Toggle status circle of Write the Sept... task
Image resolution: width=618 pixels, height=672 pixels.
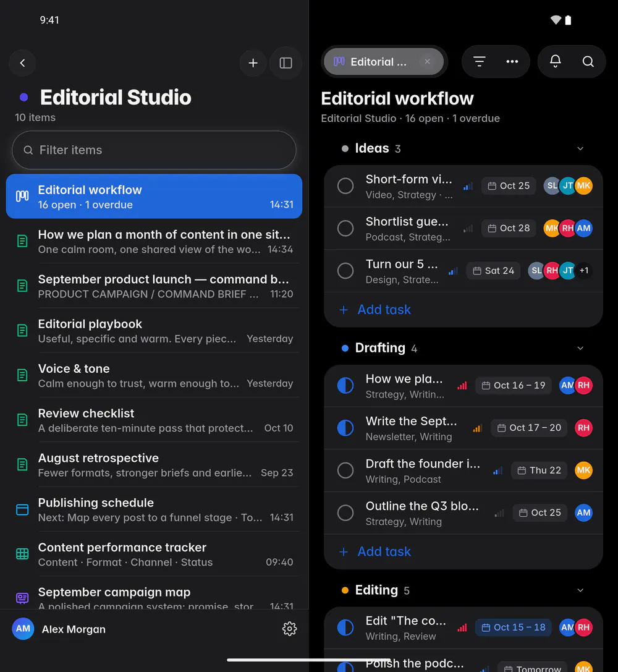coord(345,428)
